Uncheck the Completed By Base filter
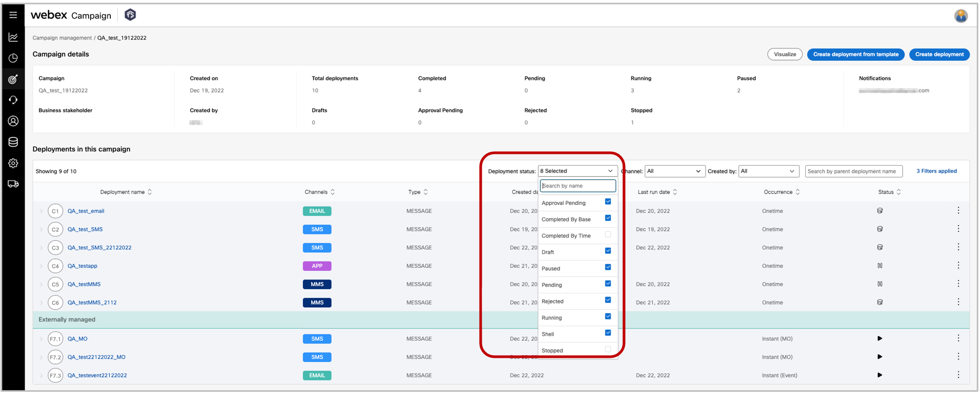Viewport: 980px width, 394px height. 608,218
